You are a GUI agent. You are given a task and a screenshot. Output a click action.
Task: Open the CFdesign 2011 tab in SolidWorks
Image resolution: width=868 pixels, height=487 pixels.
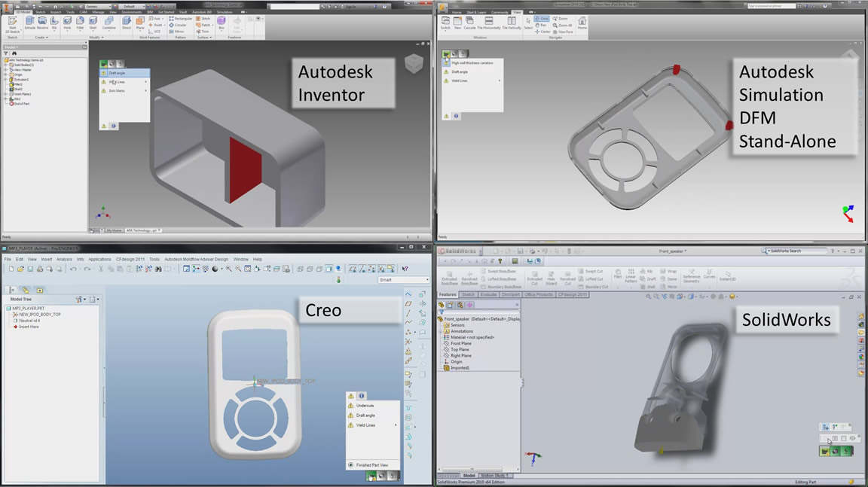572,294
